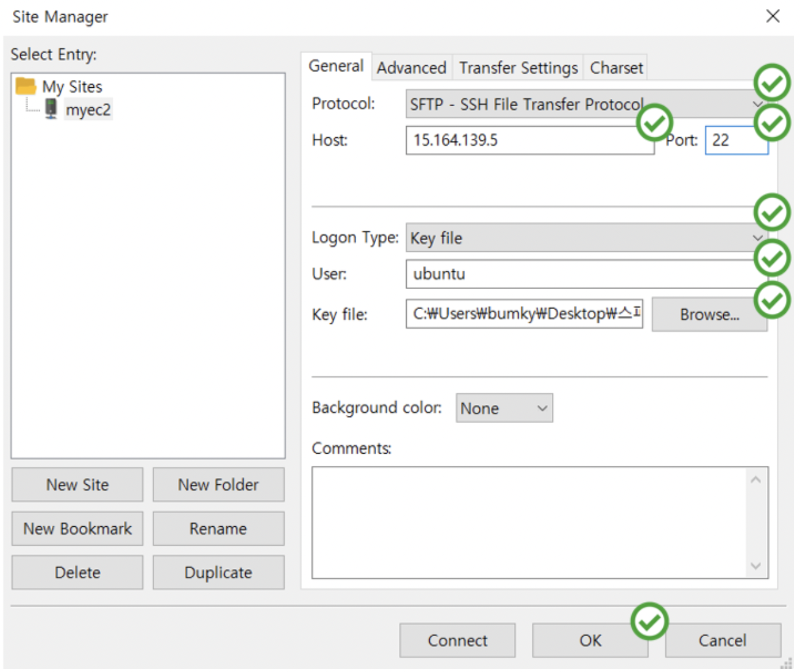Open the Logon Type dropdown
This screenshot has width=800, height=672.
point(586,238)
